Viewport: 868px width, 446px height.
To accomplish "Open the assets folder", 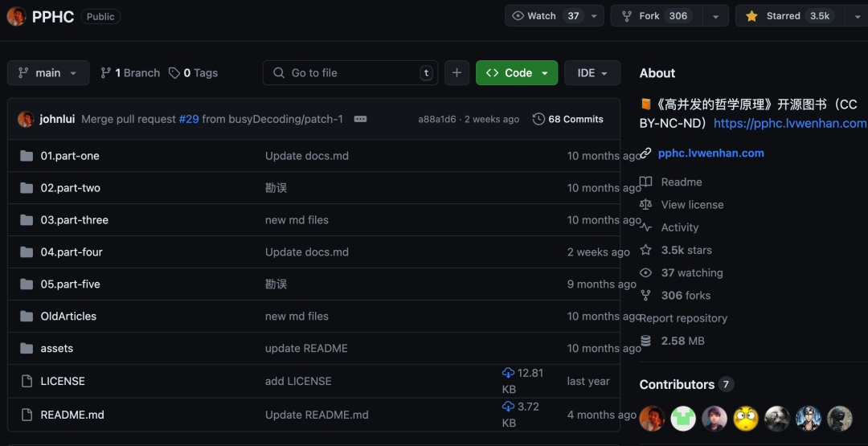I will click(56, 349).
